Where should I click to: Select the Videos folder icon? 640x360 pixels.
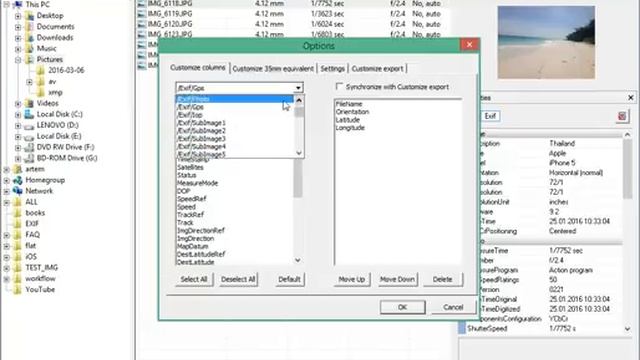pyautogui.click(x=29, y=103)
